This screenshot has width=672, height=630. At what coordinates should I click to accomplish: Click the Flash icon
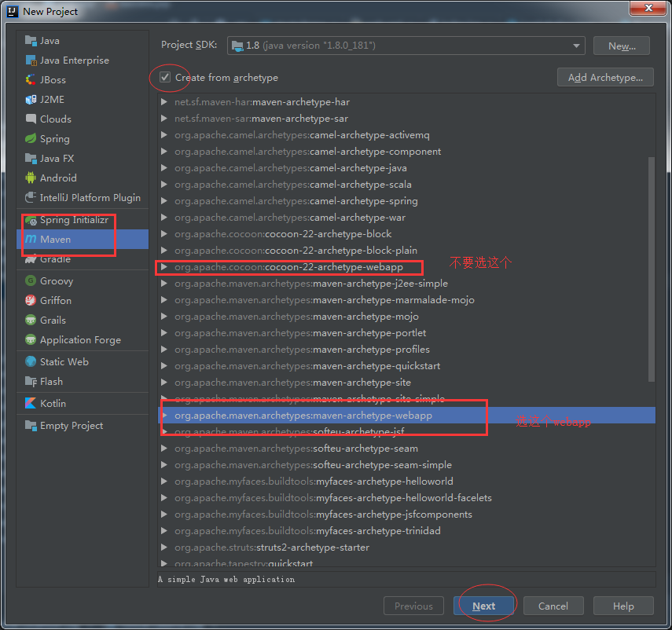click(31, 382)
